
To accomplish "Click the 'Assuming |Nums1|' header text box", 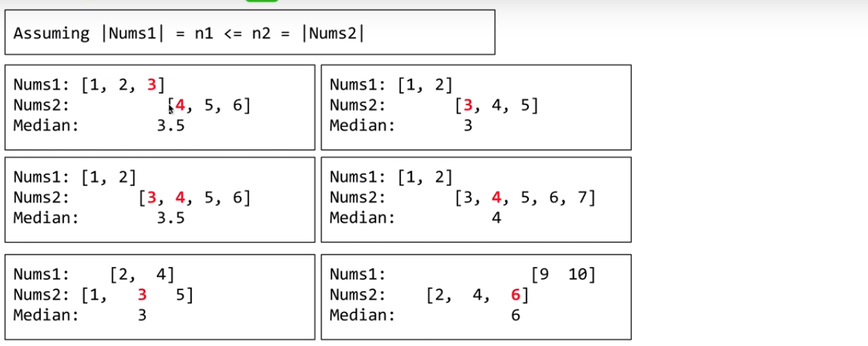I will 249,33.
